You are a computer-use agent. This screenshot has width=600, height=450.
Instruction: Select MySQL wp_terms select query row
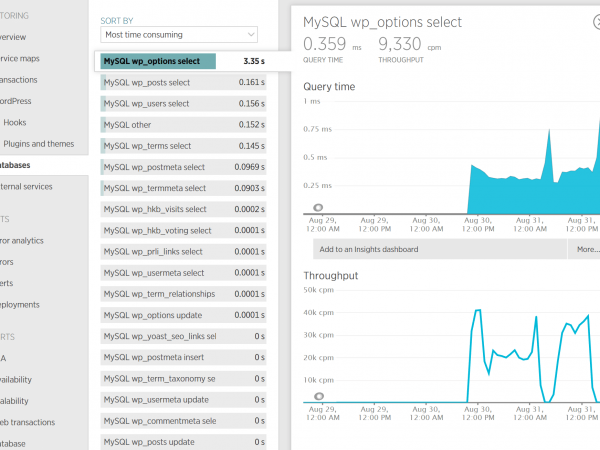(184, 146)
